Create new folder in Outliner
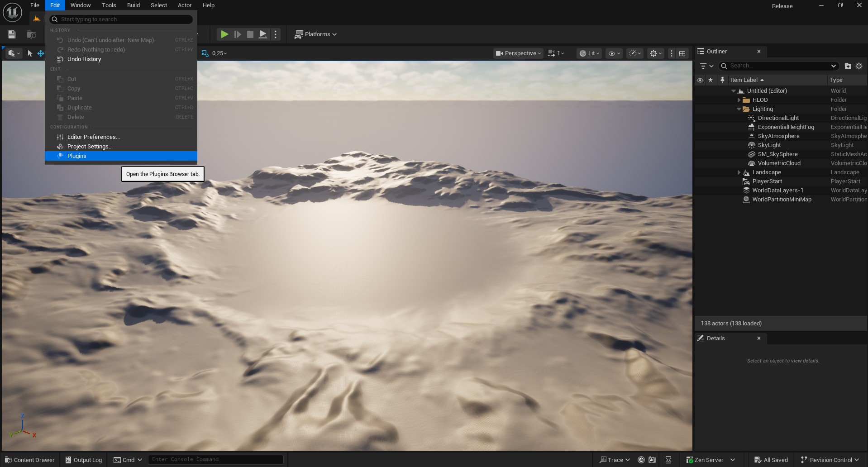The image size is (868, 467). 848,66
